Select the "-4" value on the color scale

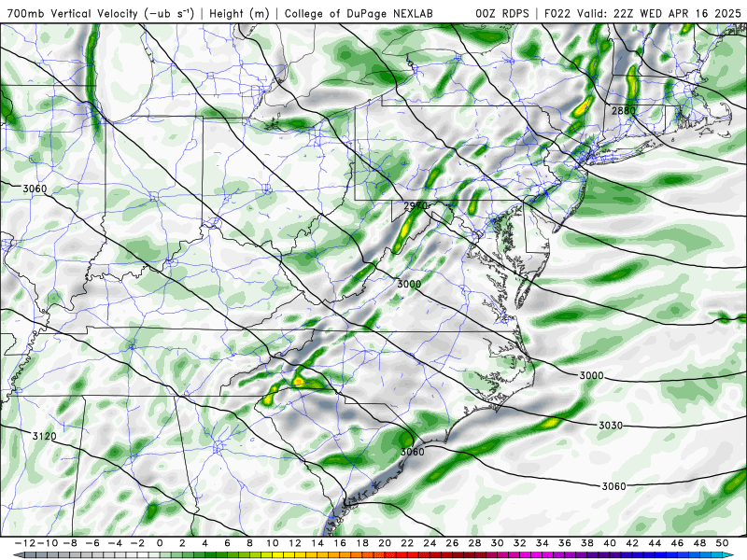[x=116, y=543]
